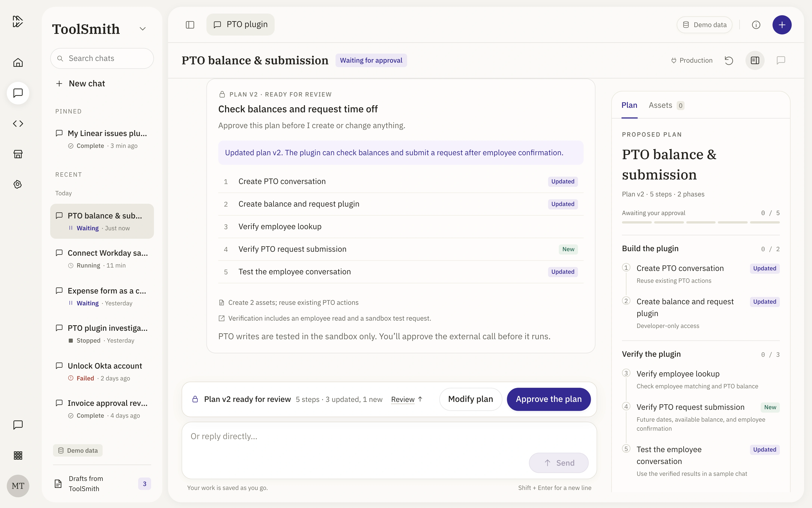Open Unlock Okta account chat
This screenshot has width=812, height=508.
coord(102,372)
